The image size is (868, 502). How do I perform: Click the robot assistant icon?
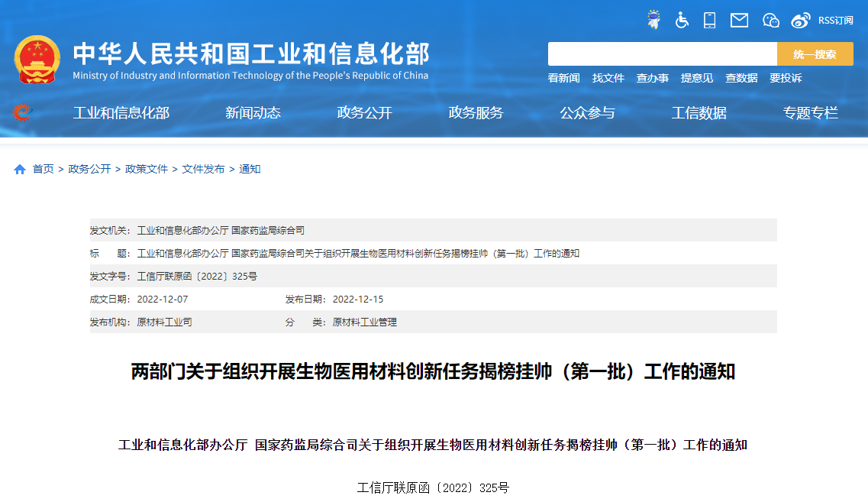pyautogui.click(x=653, y=20)
